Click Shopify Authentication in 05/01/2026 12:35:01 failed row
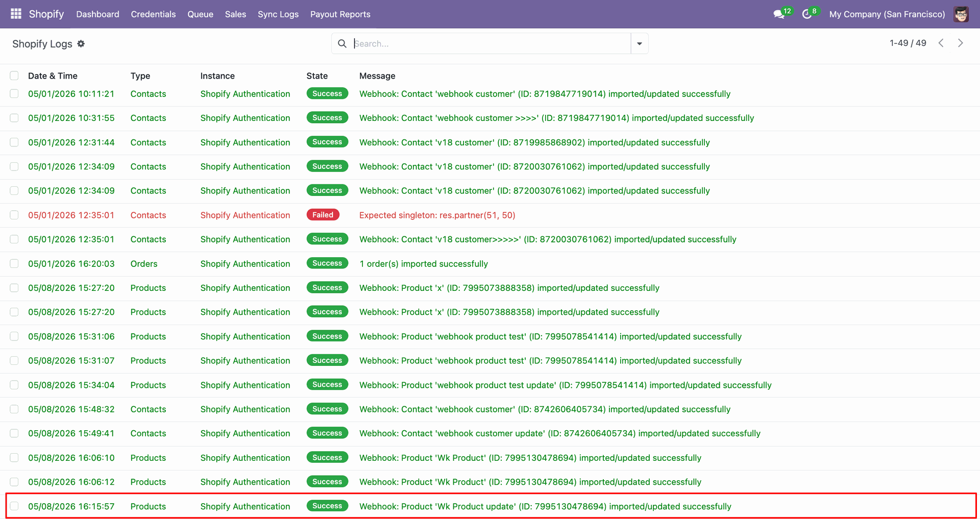This screenshot has width=980, height=519. point(245,215)
